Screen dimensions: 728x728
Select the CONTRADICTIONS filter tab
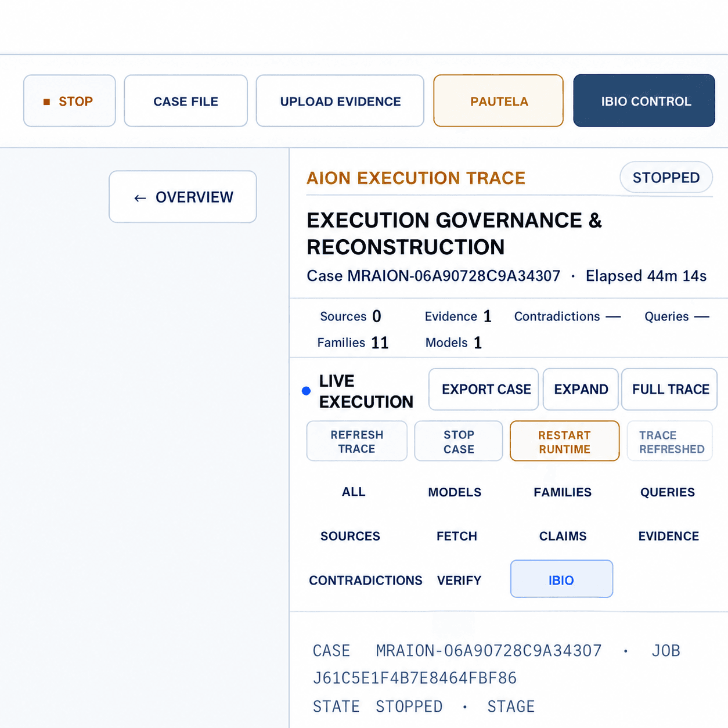366,580
